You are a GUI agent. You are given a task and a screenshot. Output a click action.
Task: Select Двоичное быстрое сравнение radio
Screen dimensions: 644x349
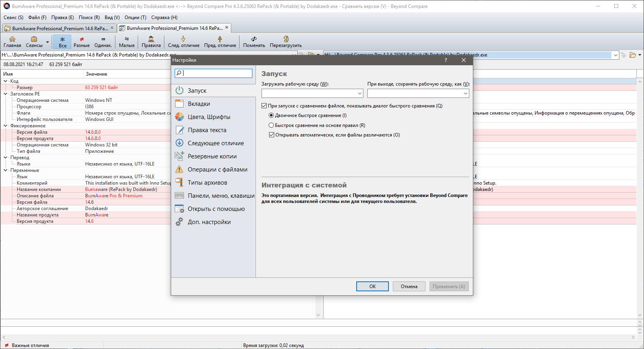point(271,115)
